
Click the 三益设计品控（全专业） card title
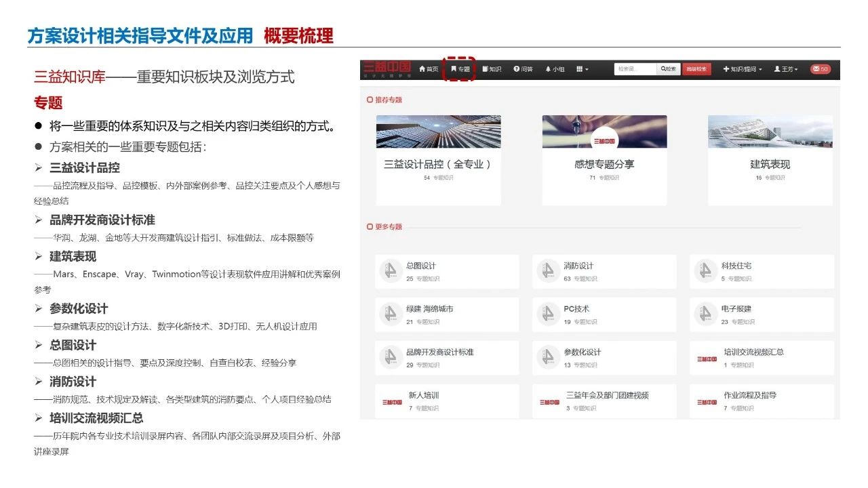pyautogui.click(x=438, y=164)
